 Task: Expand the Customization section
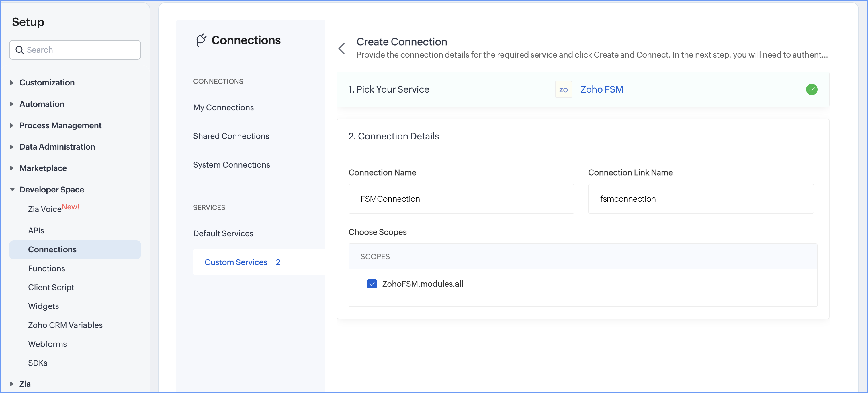[x=12, y=82]
